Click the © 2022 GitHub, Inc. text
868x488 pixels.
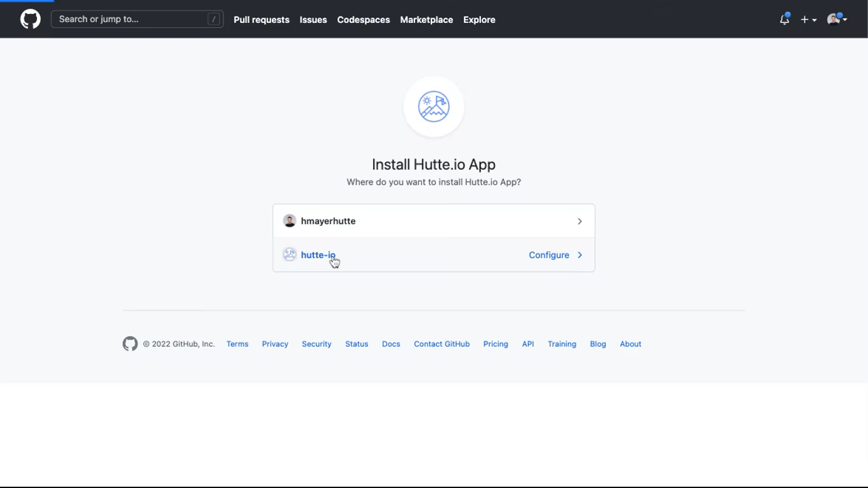point(179,344)
